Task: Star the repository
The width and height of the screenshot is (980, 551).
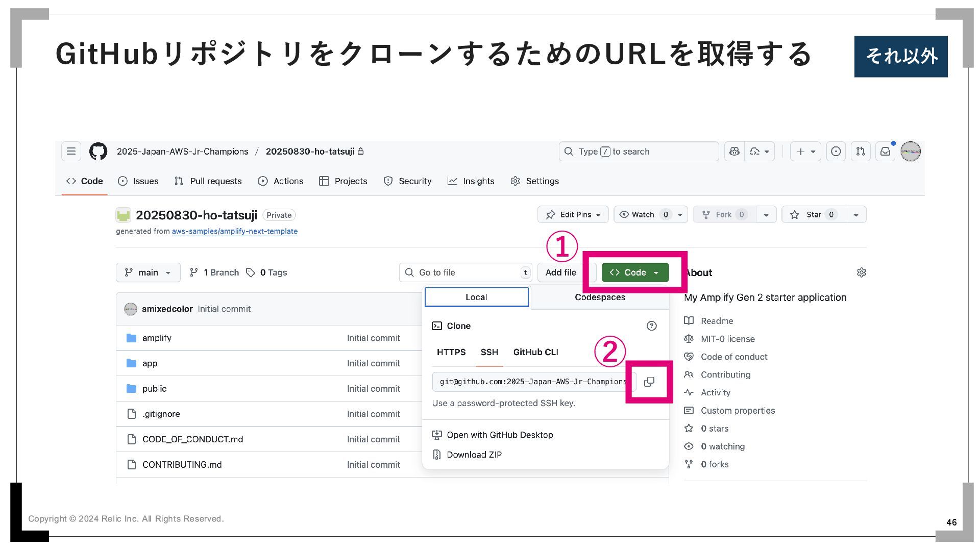Action: [x=814, y=215]
